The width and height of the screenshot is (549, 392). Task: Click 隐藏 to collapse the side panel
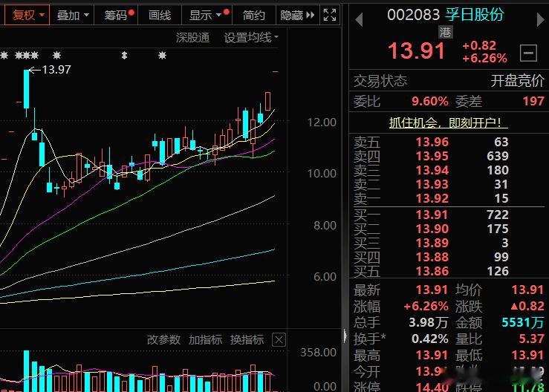point(297,15)
